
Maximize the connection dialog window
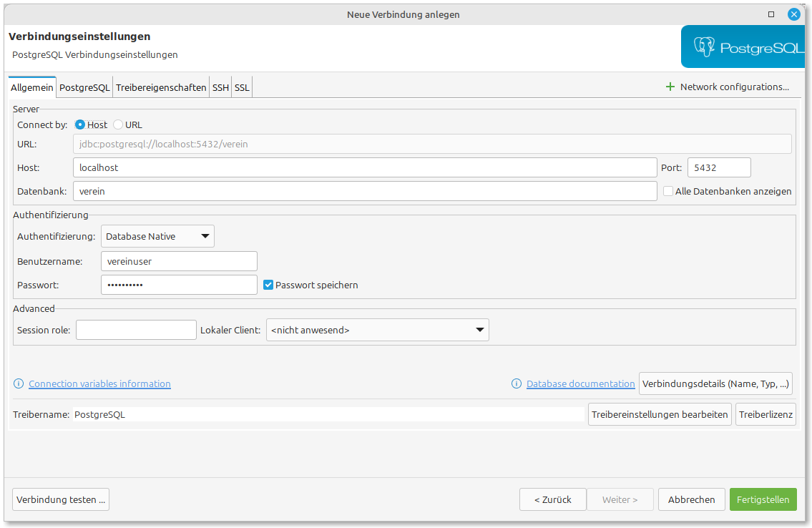pyautogui.click(x=771, y=14)
